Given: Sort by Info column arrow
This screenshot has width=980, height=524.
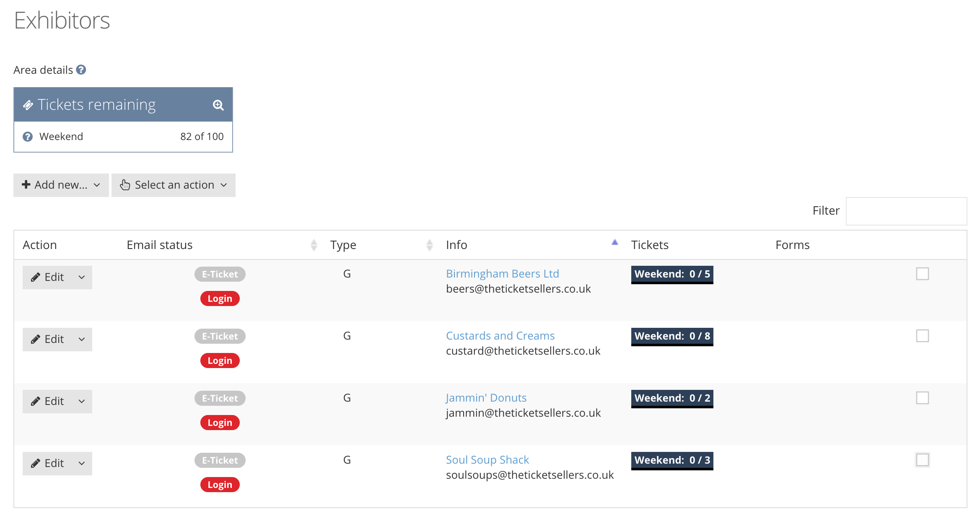Looking at the screenshot, I should click(615, 242).
